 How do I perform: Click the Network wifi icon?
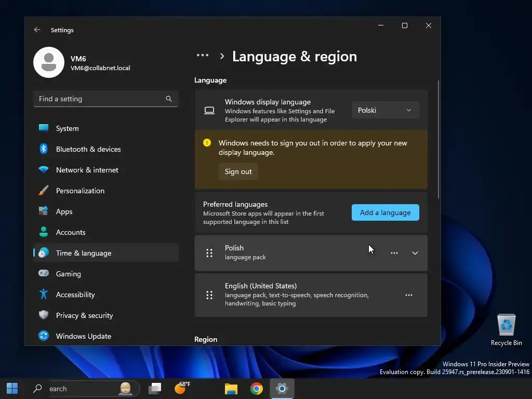(x=44, y=169)
